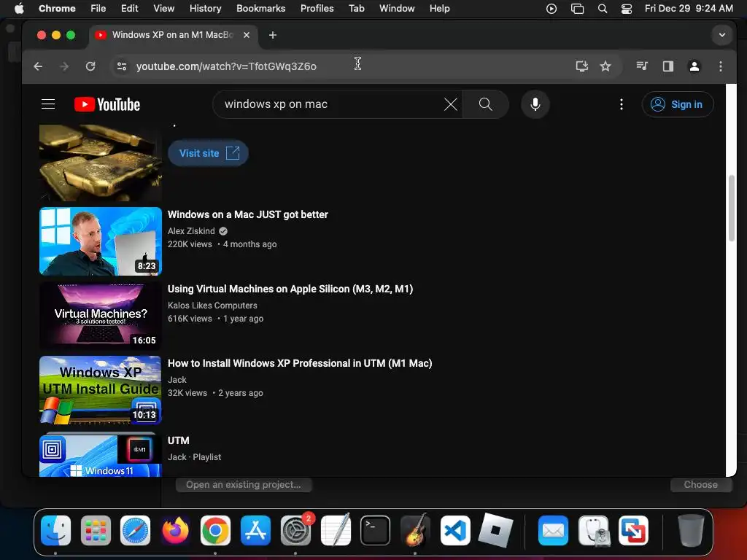
Task: Reload the YouTube page
Action: pyautogui.click(x=90, y=66)
